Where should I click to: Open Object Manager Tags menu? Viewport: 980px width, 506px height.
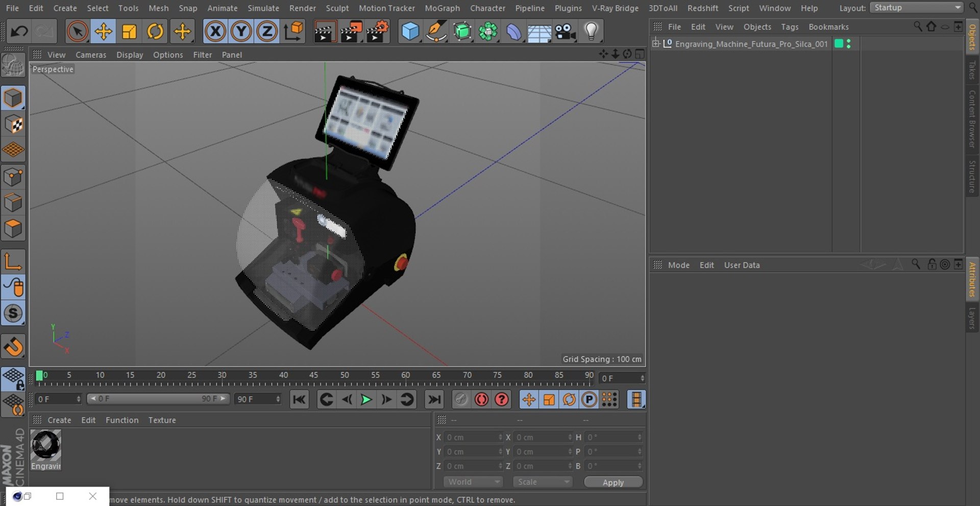click(790, 27)
